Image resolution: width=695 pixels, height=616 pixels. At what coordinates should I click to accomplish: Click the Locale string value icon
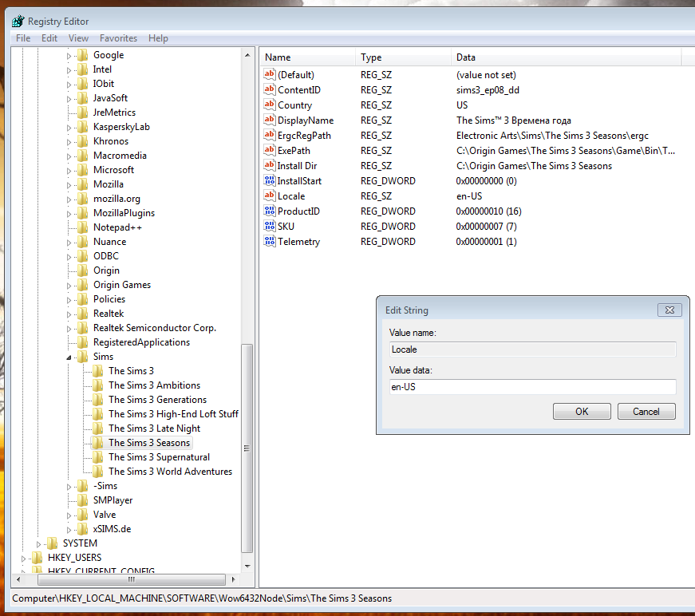tap(270, 195)
